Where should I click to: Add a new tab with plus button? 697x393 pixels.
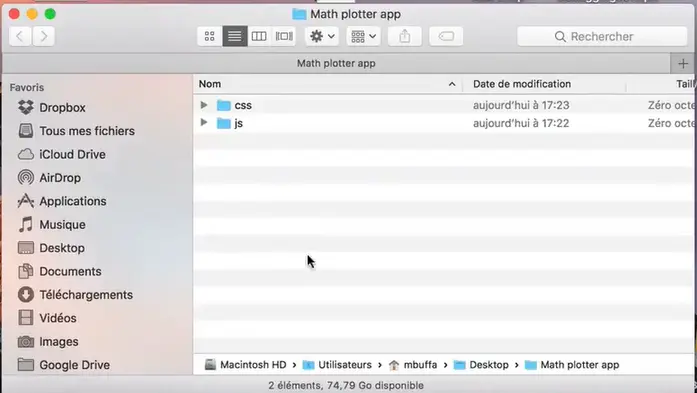pyautogui.click(x=683, y=64)
